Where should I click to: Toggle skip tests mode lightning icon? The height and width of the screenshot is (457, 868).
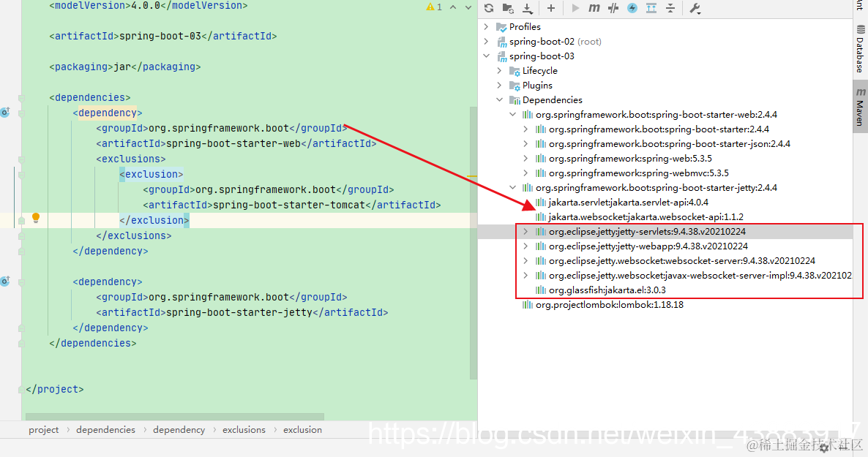(632, 8)
